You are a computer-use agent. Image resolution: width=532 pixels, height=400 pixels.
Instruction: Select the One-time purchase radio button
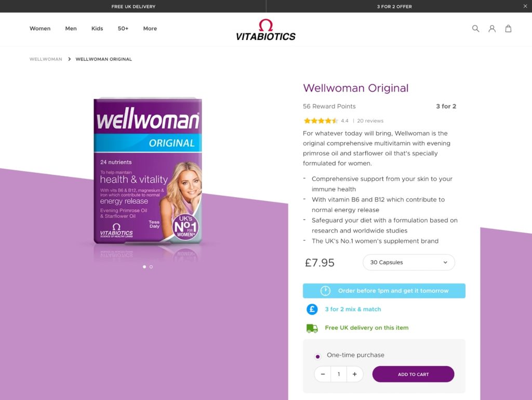pos(317,356)
